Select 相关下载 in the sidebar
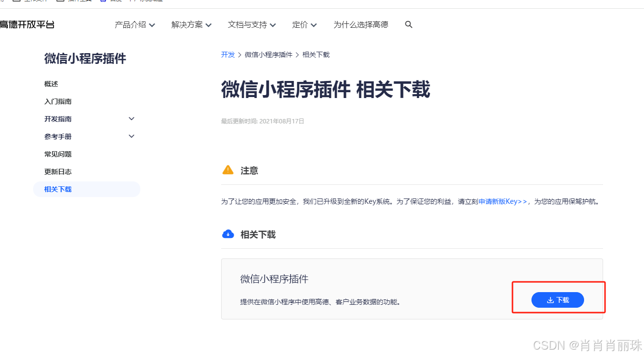The image size is (644, 356). click(x=87, y=189)
